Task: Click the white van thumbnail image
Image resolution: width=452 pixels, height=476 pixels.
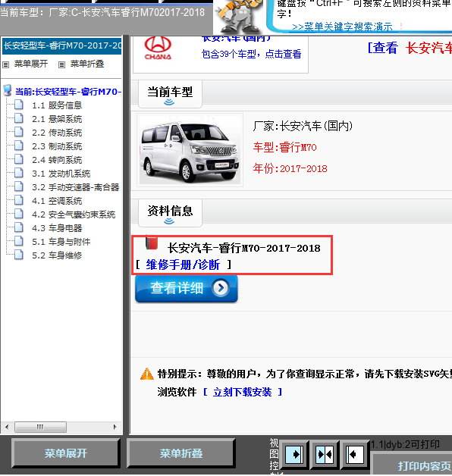Action: [190, 150]
